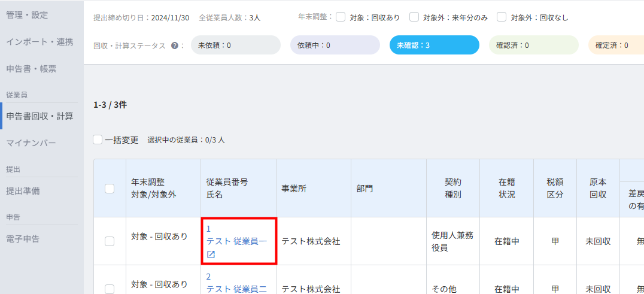Open the external link icon under テスト 従業員一
The image size is (644, 294).
[x=211, y=254]
